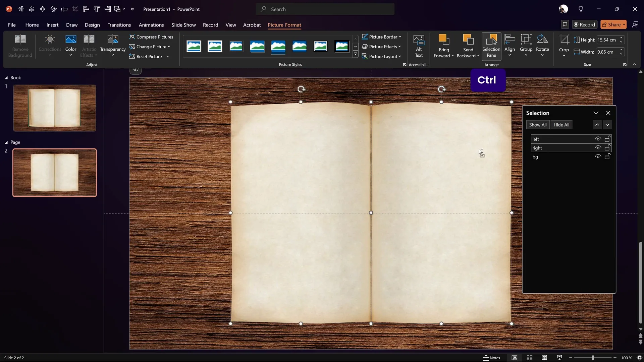Image resolution: width=644 pixels, height=362 pixels.
Task: Send the selected layer backward in Selection pane
Action: [x=607, y=125]
